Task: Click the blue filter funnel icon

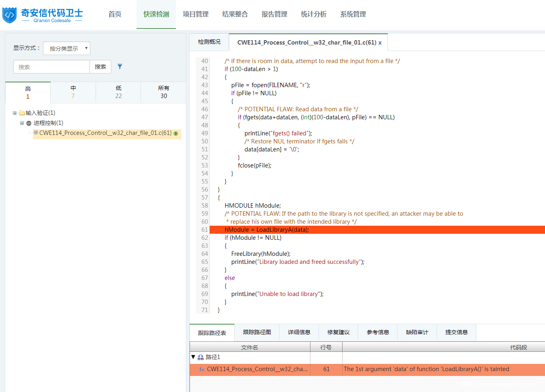Action: [120, 67]
